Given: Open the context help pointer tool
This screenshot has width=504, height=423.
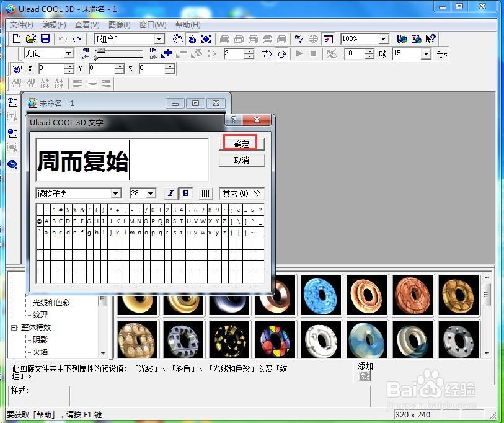Looking at the screenshot, I should [x=430, y=39].
